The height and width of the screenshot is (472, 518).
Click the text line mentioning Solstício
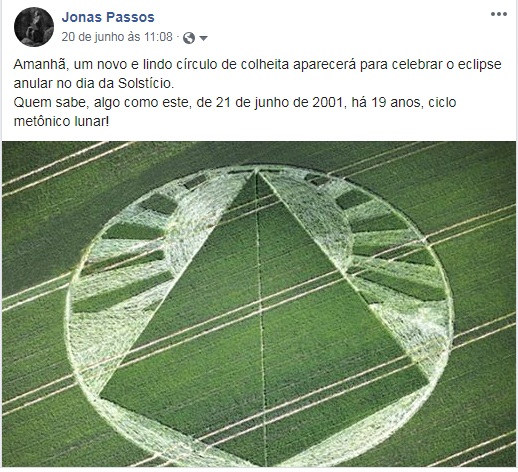94,83
